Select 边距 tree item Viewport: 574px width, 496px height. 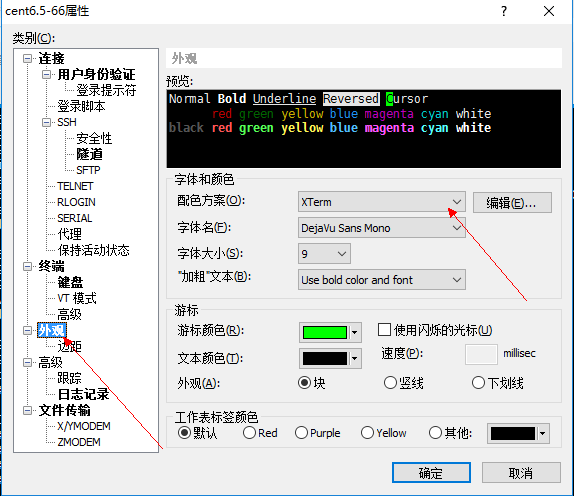(70, 346)
